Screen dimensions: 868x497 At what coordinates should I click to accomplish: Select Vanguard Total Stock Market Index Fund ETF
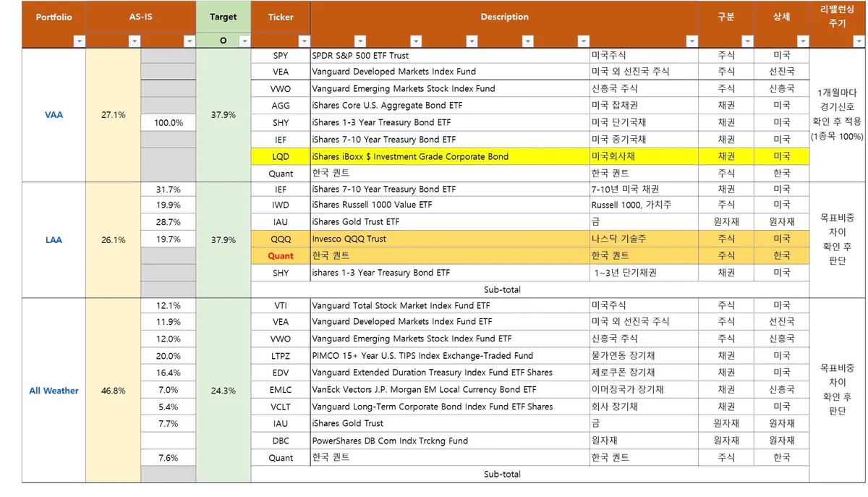450,305
